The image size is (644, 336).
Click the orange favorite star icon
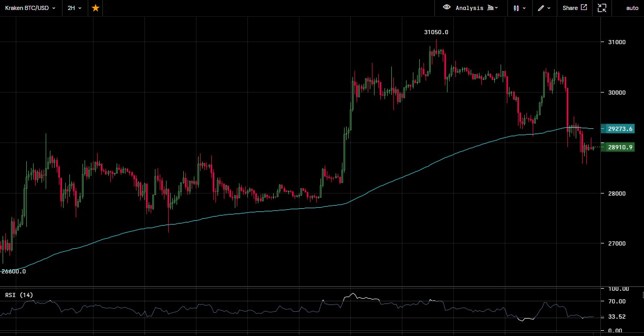(95, 8)
